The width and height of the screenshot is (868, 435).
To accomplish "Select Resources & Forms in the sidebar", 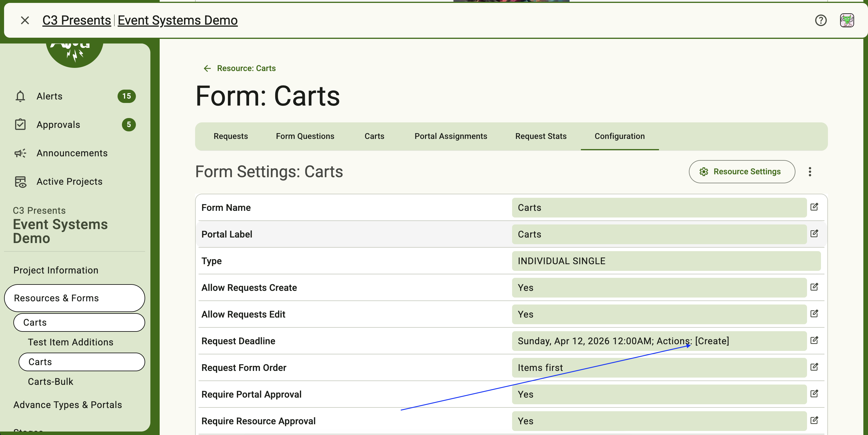I will pyautogui.click(x=75, y=298).
